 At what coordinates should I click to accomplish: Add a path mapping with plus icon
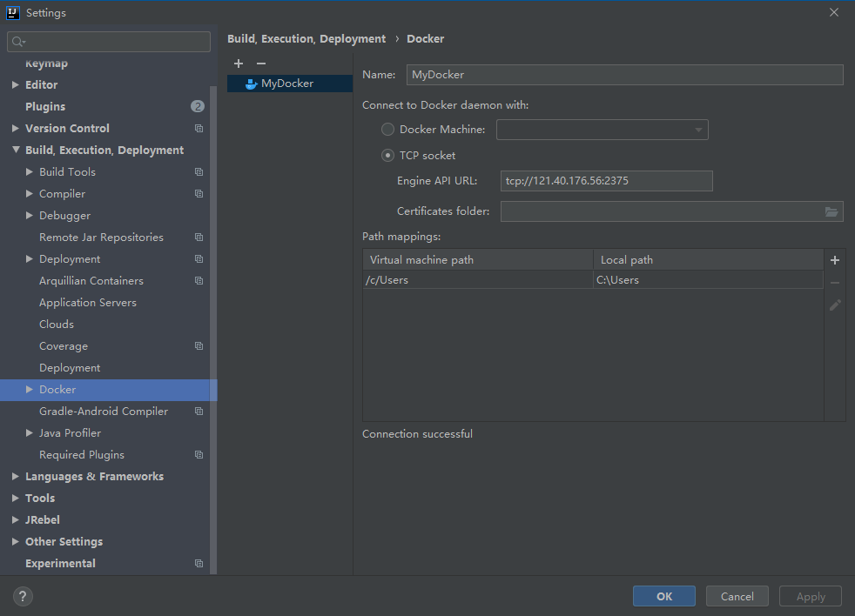(x=835, y=260)
